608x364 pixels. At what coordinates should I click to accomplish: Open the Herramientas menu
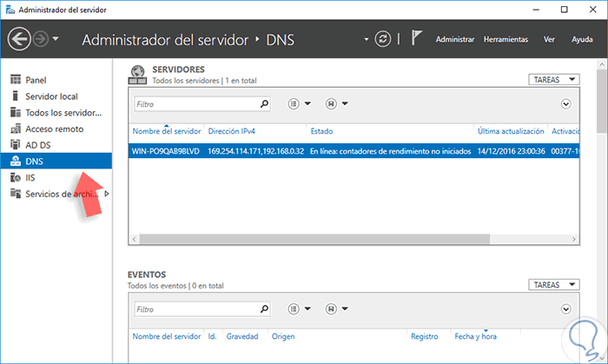coord(506,39)
